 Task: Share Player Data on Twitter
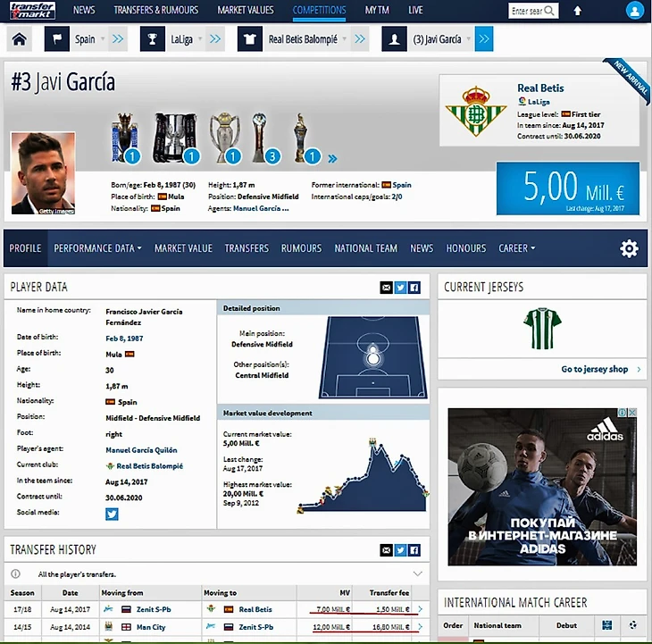tap(400, 288)
